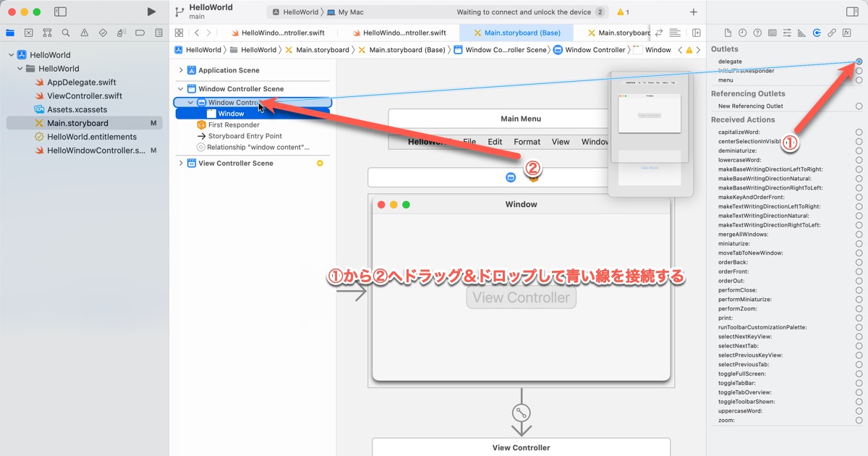Expand the View Controller Scene
The image size is (868, 456).
pyautogui.click(x=181, y=163)
